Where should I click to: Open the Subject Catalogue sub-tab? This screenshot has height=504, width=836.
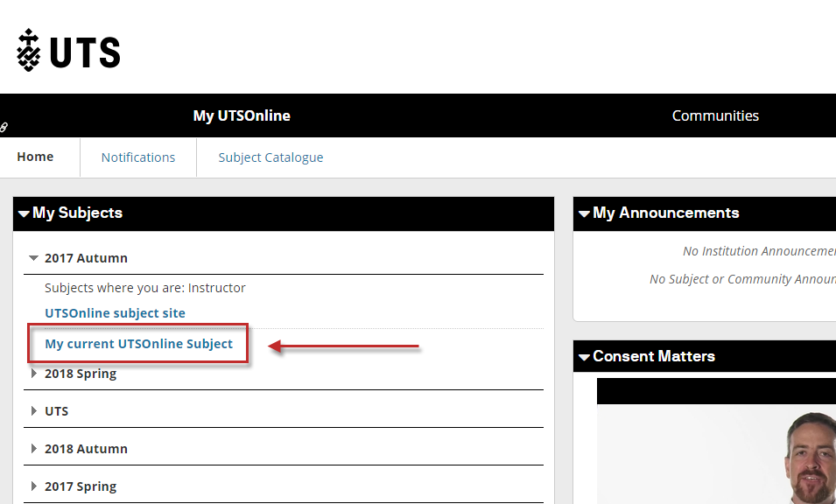270,157
